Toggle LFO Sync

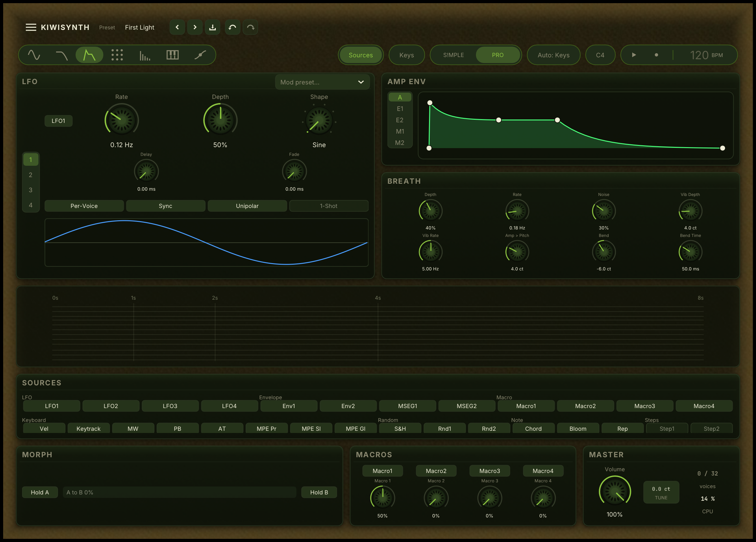tap(166, 206)
